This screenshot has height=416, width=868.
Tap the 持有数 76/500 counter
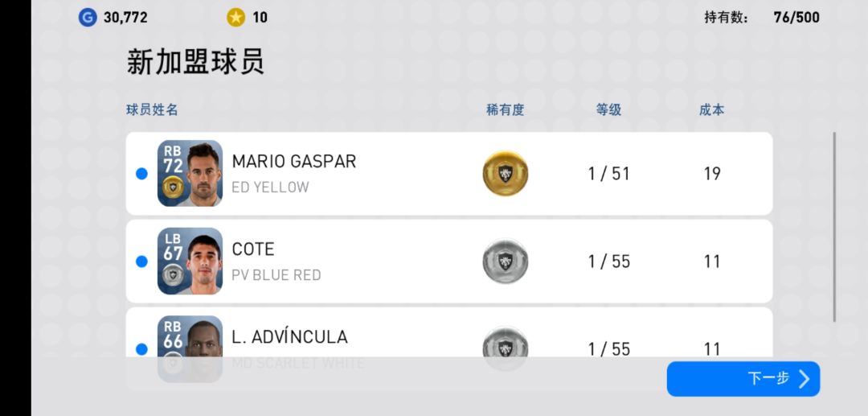point(762,18)
